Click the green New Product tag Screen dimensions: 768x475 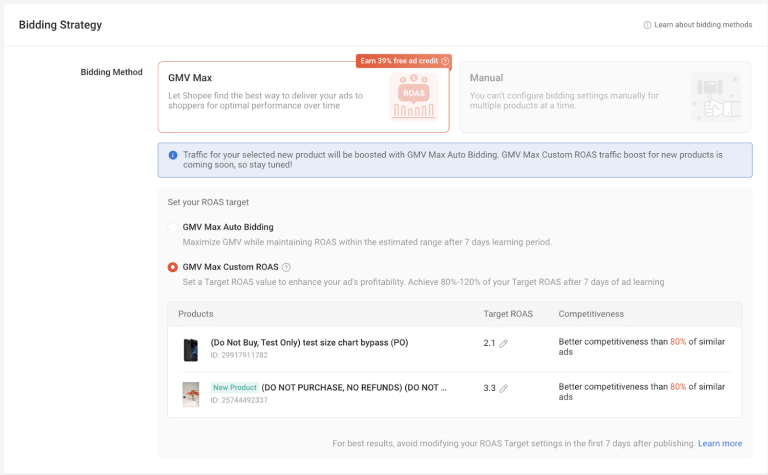tap(234, 387)
